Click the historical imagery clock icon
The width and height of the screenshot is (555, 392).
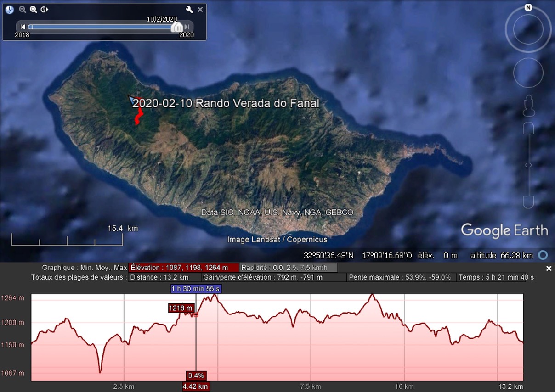(x=10, y=9)
